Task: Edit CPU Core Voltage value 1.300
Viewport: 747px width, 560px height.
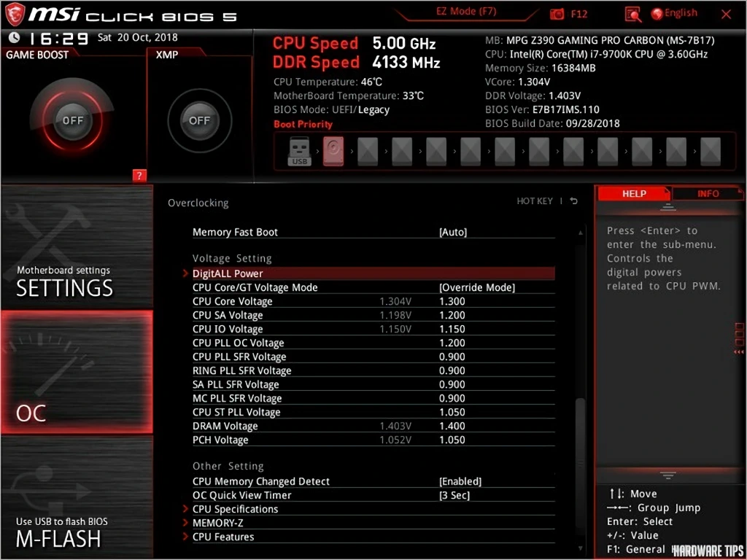Action: (452, 301)
